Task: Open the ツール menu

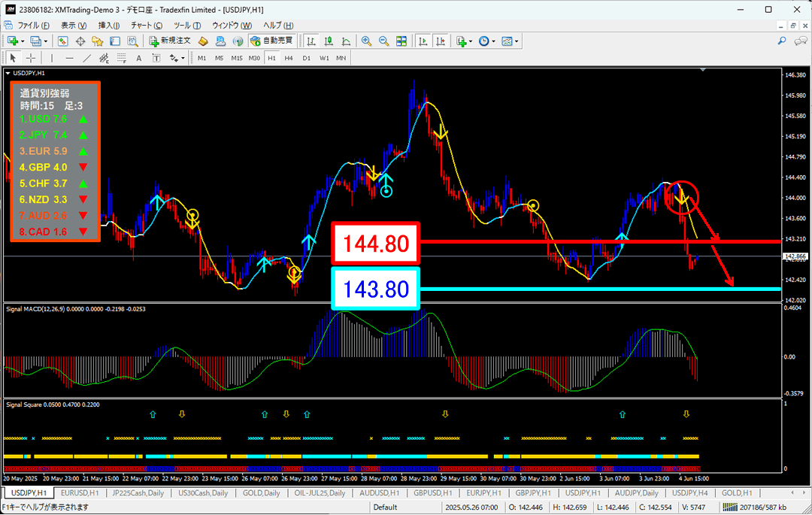Action: [187, 26]
